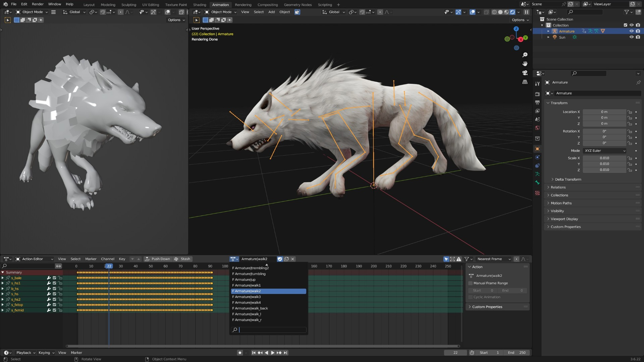The image size is (644, 362).
Task: Expand the s_hs1 channel group
Action: tap(3, 283)
